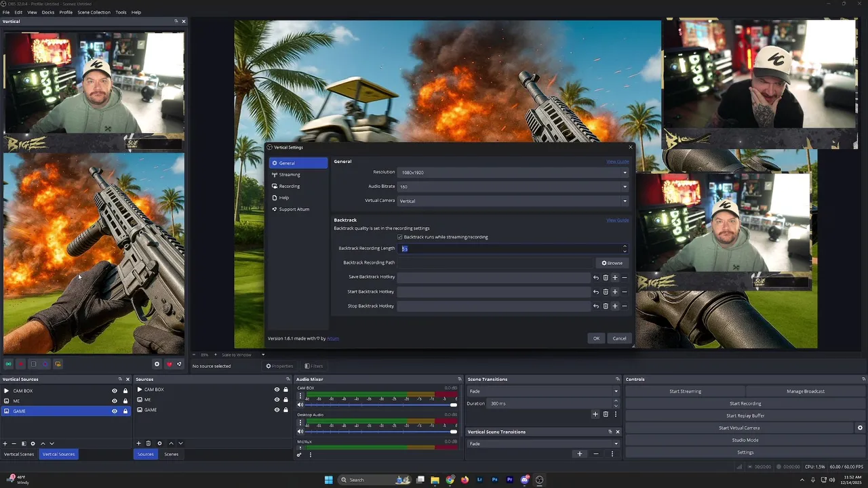Open virtual camera configuration gear
This screenshot has width=868, height=488.
click(860, 428)
